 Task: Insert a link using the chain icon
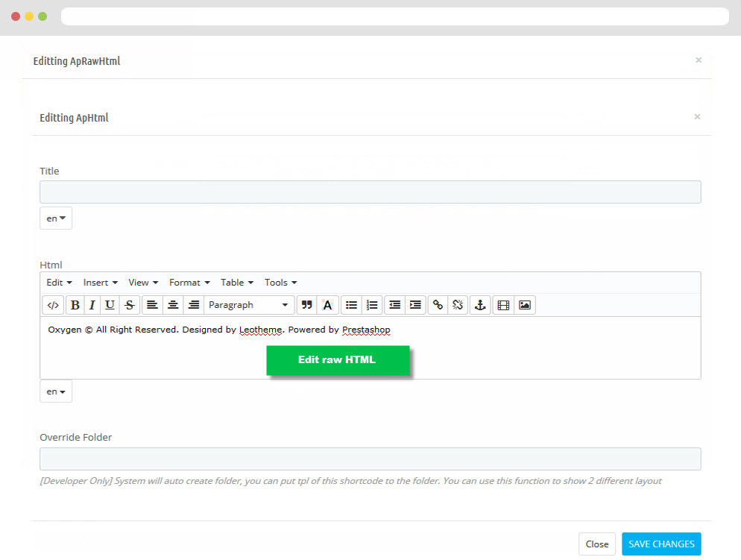click(438, 305)
